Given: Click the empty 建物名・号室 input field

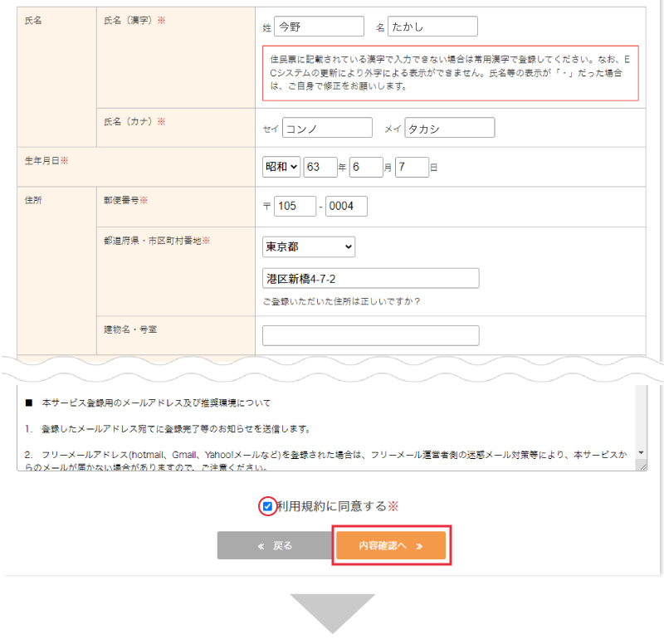Looking at the screenshot, I should click(370, 335).
